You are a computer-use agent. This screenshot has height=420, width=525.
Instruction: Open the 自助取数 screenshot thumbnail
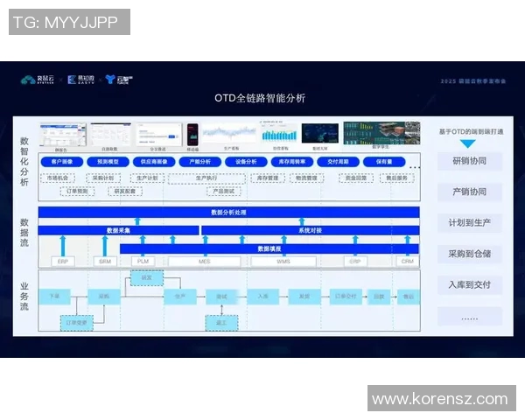[110, 135]
